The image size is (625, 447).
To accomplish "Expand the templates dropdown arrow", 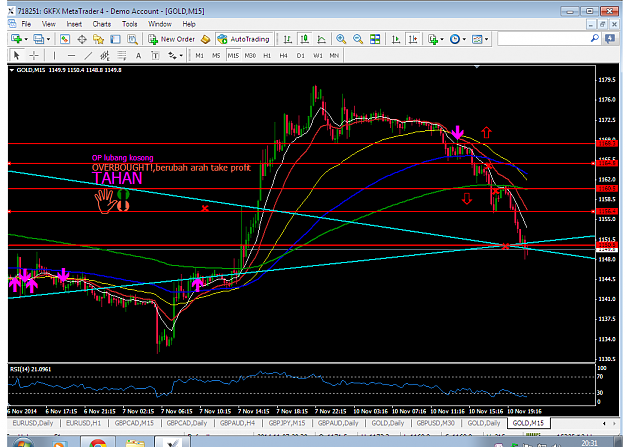I will (486, 39).
